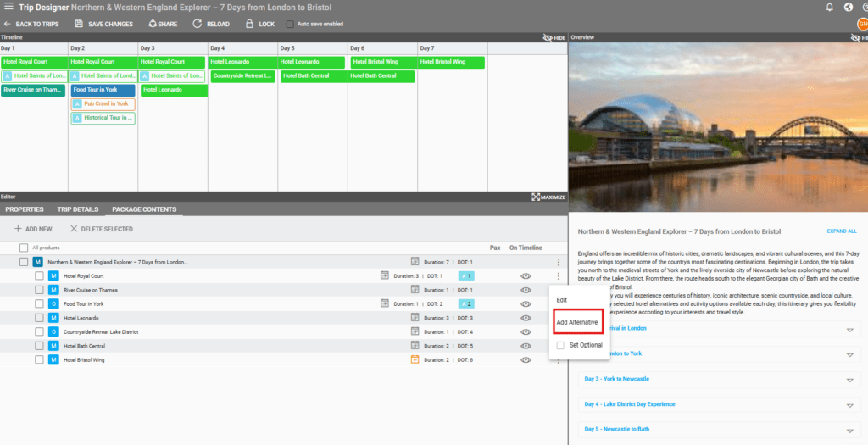This screenshot has height=445, width=868.
Task: Enable the Auto save checkbox
Action: tap(291, 24)
